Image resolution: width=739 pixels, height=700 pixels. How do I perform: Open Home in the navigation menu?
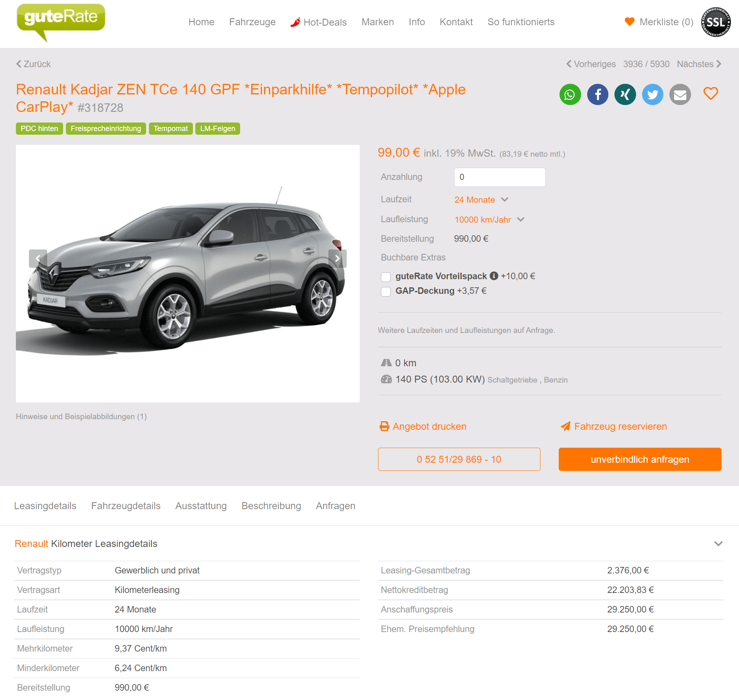click(201, 22)
